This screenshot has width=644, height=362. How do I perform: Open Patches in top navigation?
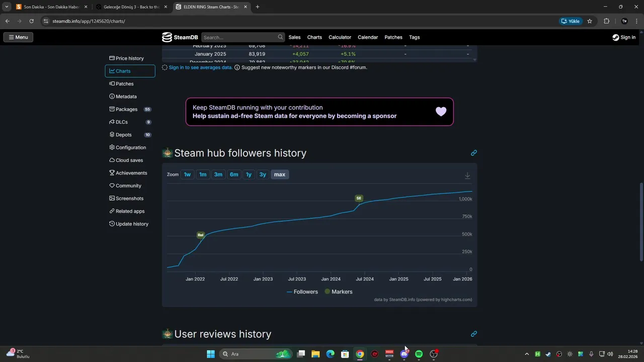(393, 37)
